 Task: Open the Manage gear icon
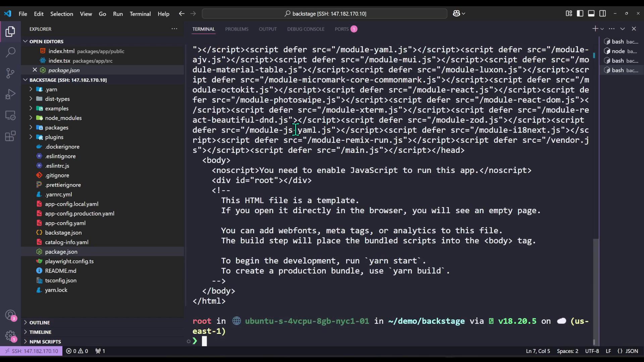(10, 336)
